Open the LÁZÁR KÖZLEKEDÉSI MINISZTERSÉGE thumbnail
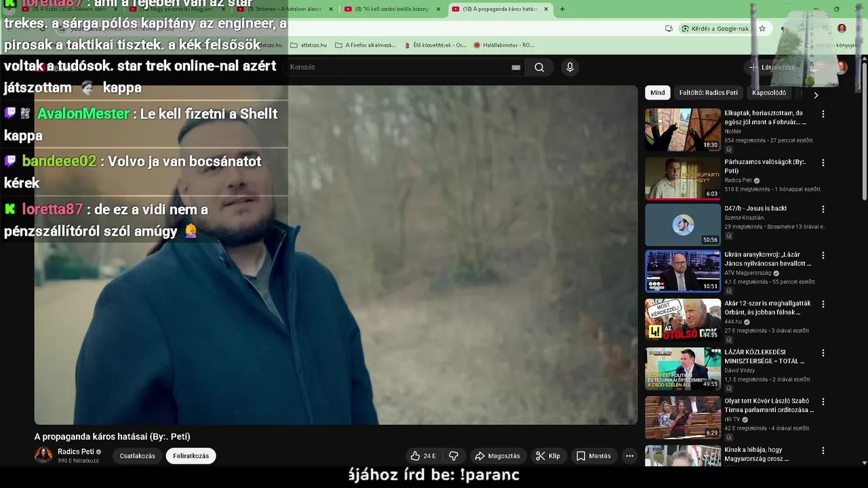868x488 pixels. point(683,369)
